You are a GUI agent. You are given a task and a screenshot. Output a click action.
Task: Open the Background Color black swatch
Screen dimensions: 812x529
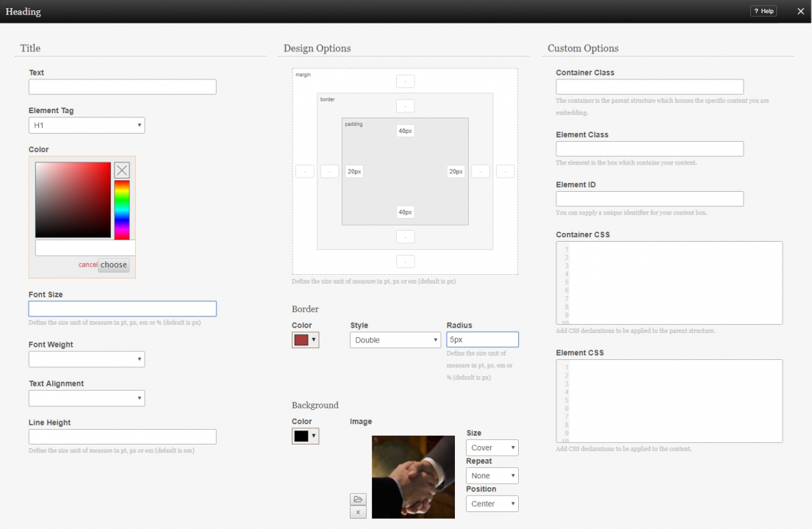(x=305, y=436)
